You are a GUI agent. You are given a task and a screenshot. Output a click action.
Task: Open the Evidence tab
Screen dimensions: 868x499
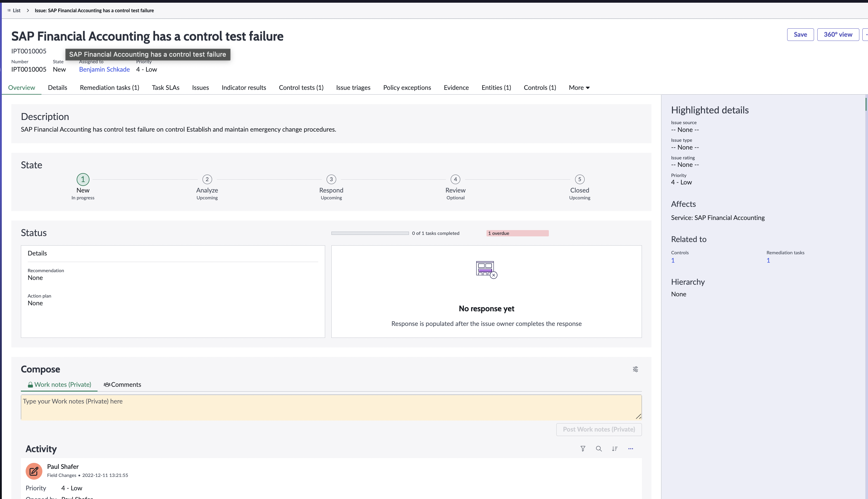point(456,87)
